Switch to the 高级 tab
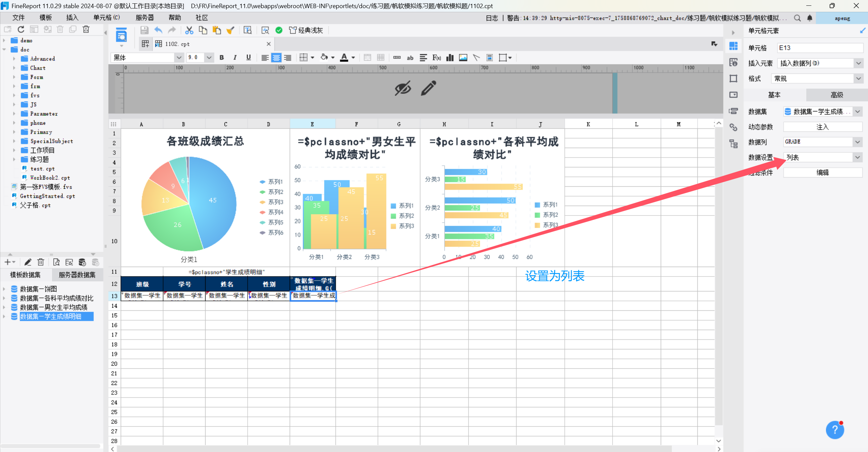 point(836,95)
